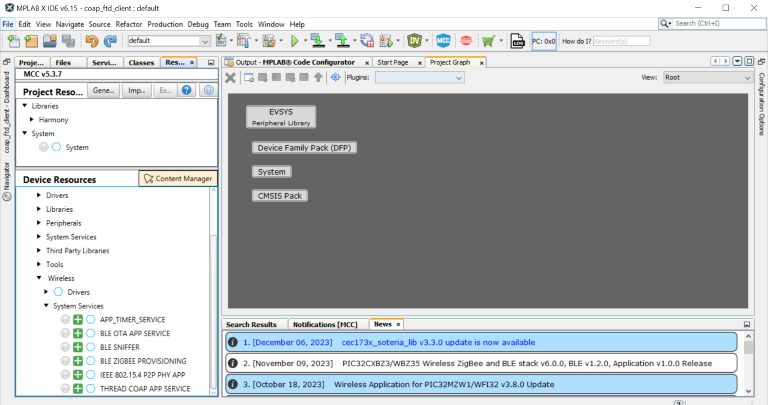Select the EVSYS Peripheral Library block

(x=281, y=117)
